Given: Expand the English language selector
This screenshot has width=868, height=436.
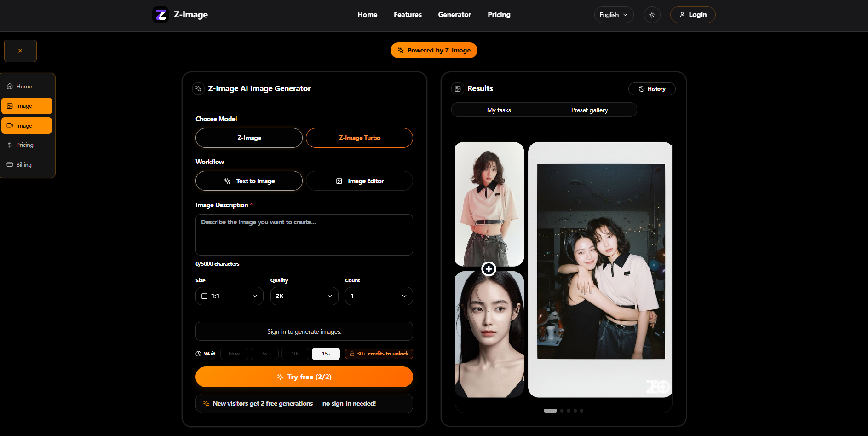Looking at the screenshot, I should tap(614, 14).
